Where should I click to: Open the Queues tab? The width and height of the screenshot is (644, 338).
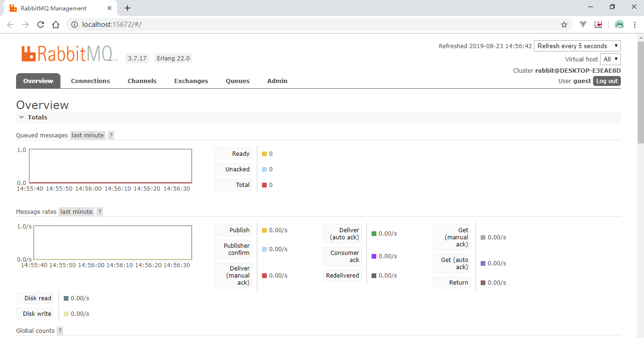(237, 81)
